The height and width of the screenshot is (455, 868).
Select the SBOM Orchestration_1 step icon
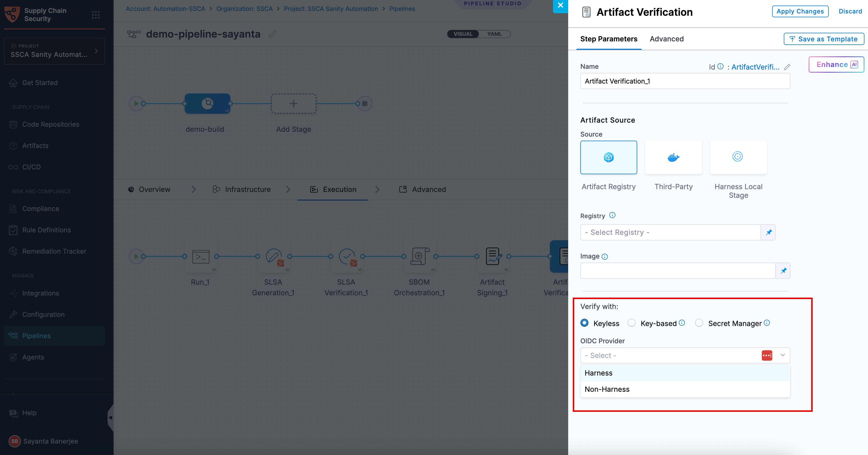(x=420, y=257)
